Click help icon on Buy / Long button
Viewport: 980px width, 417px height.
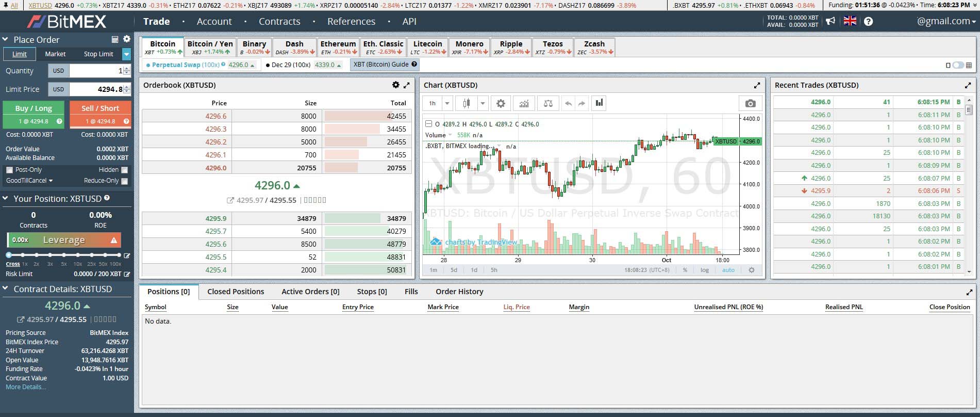tap(59, 121)
